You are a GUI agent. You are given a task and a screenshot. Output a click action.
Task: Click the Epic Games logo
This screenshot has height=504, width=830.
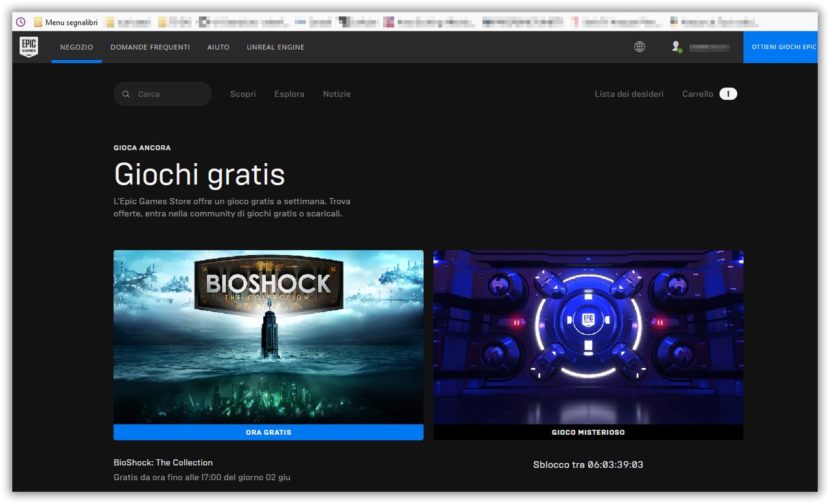pyautogui.click(x=29, y=47)
